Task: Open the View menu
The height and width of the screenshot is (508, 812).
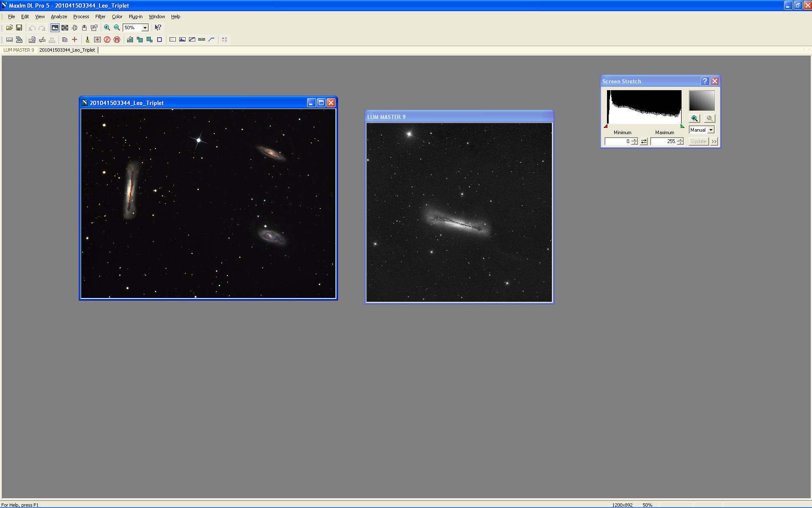Action: [40, 17]
